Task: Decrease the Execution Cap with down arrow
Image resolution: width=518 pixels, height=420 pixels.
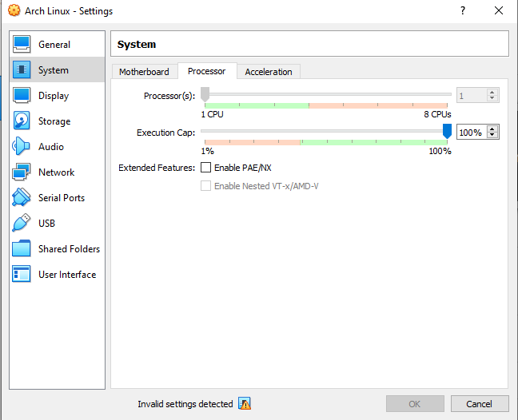Action: tap(492, 135)
